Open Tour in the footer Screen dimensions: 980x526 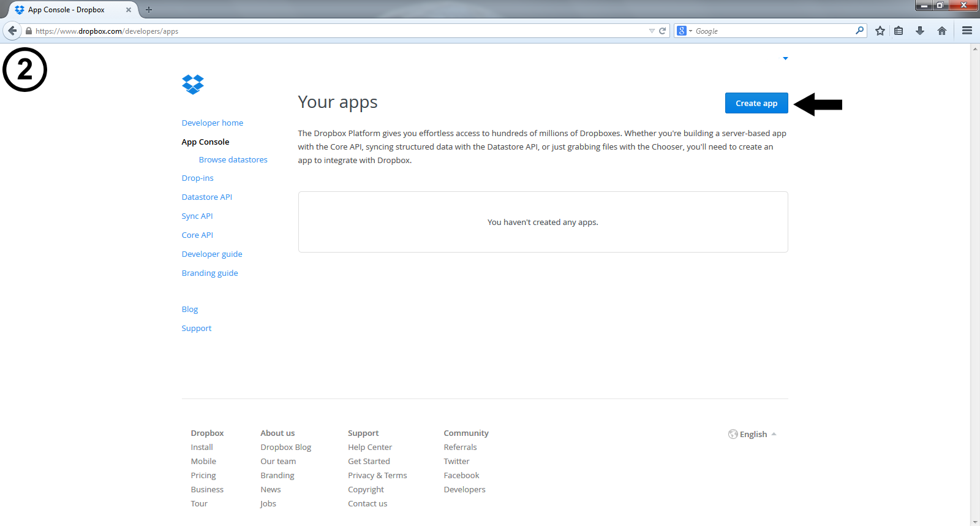199,503
